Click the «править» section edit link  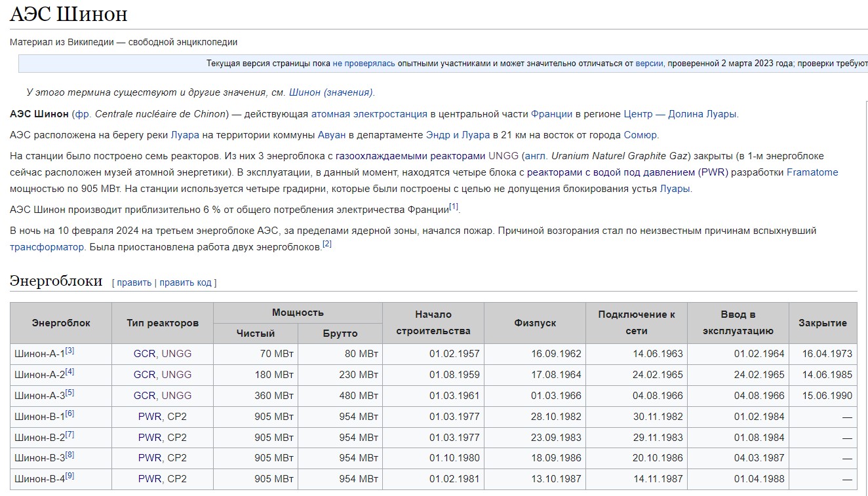click(134, 282)
